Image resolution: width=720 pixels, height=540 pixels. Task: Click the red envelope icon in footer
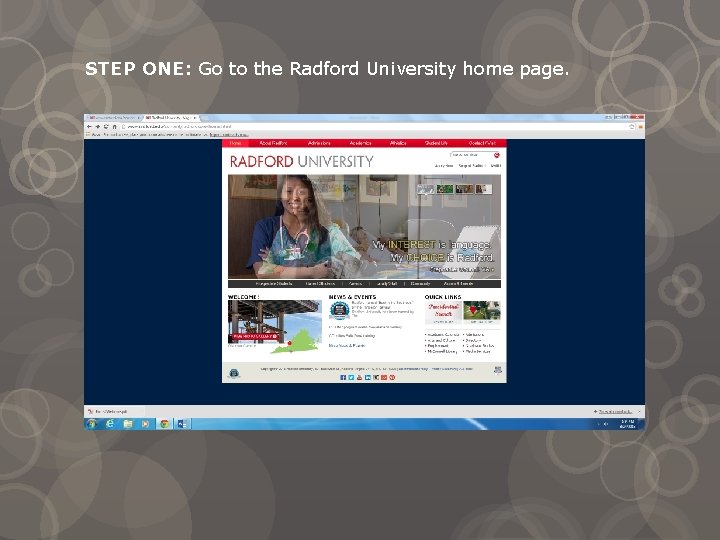(384, 377)
